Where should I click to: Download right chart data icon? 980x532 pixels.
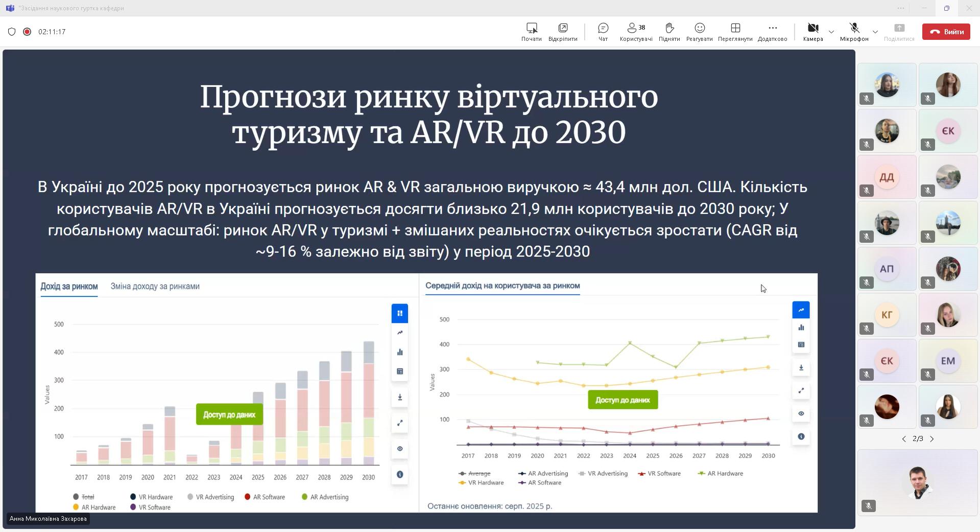801,367
